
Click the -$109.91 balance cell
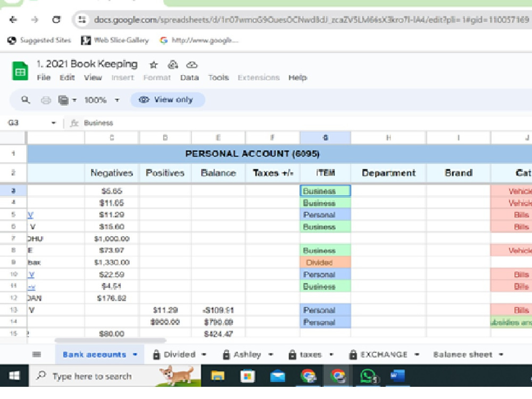coord(218,310)
